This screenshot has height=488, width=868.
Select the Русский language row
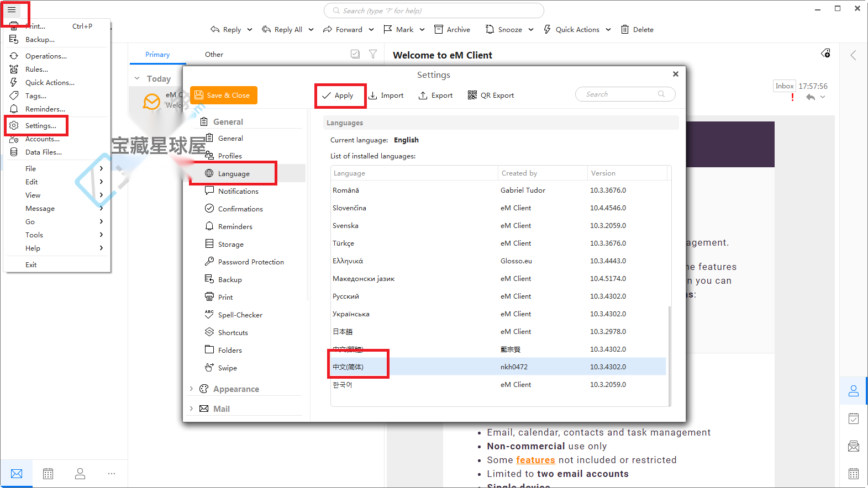tap(498, 296)
